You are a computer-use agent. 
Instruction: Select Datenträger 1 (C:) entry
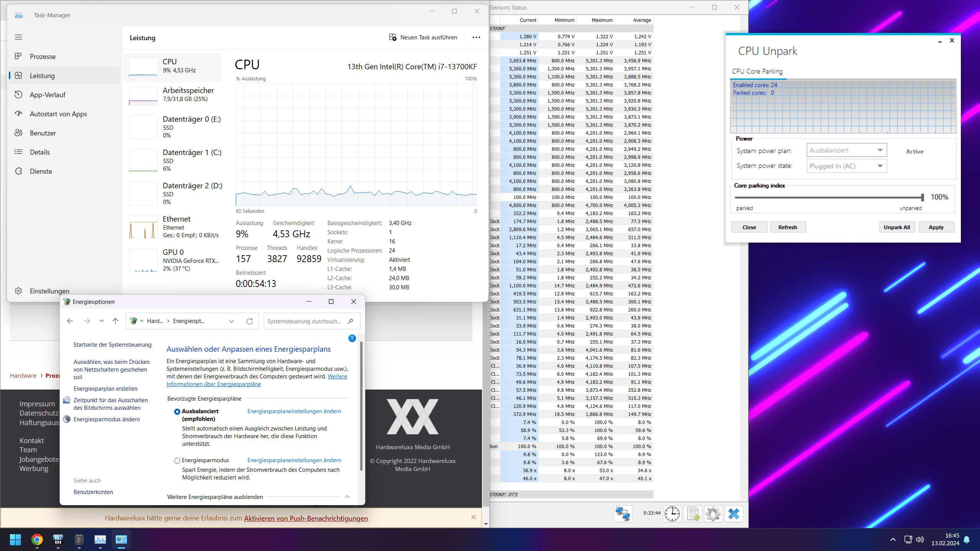(x=173, y=160)
